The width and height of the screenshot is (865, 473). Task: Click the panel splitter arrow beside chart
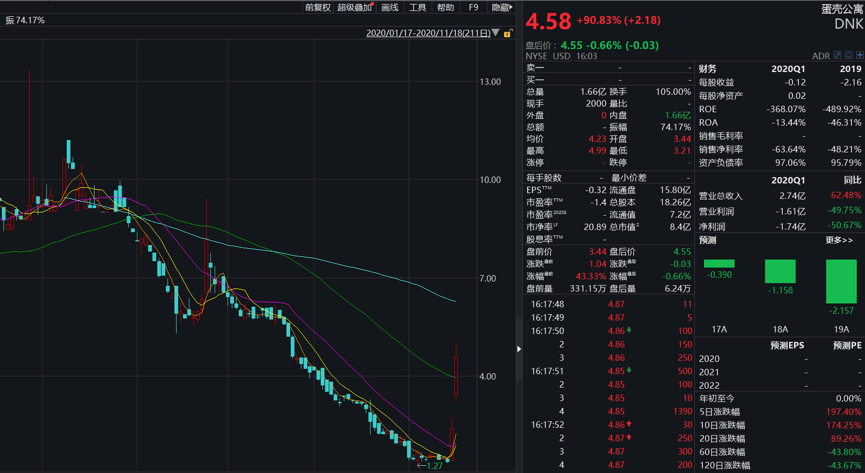tap(518, 349)
